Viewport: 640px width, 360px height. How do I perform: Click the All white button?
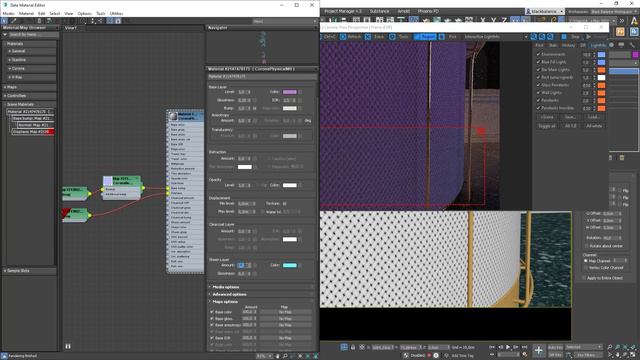[594, 126]
